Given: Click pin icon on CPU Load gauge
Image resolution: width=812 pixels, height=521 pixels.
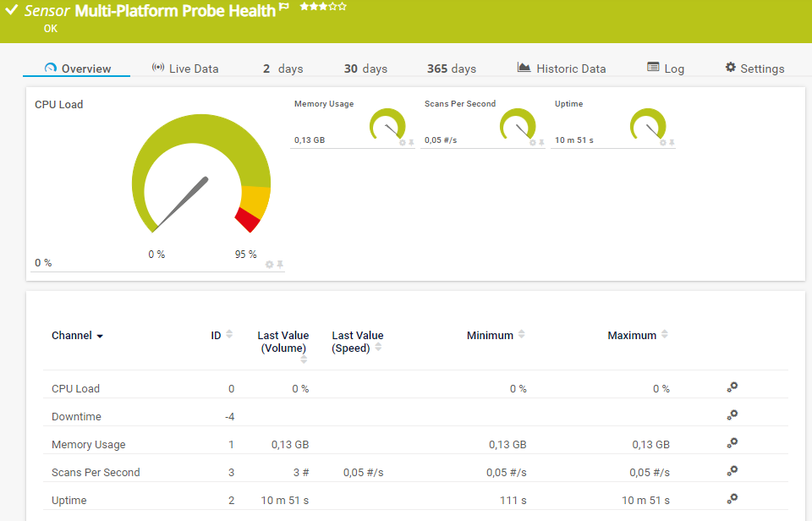Looking at the screenshot, I should [280, 265].
